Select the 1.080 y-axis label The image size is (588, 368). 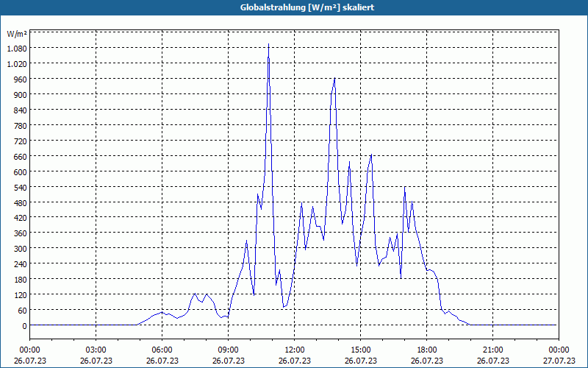click(17, 49)
